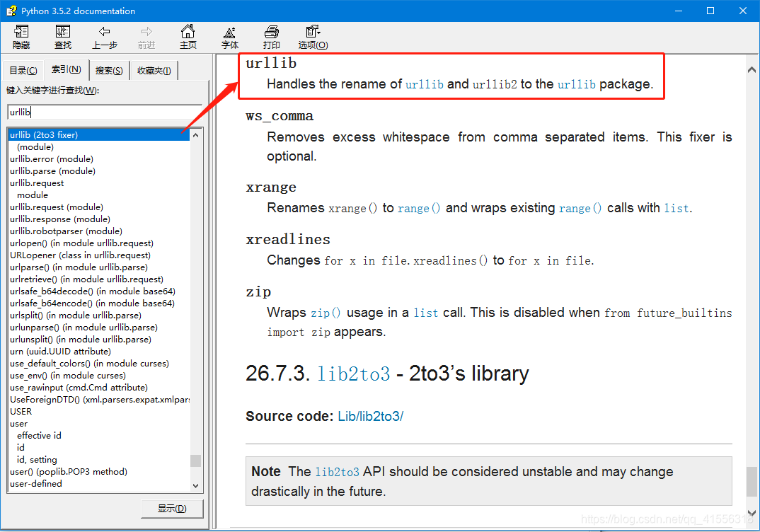
Task: Select 'user() (poplib.POP3 method)' entry
Action: tap(69, 471)
